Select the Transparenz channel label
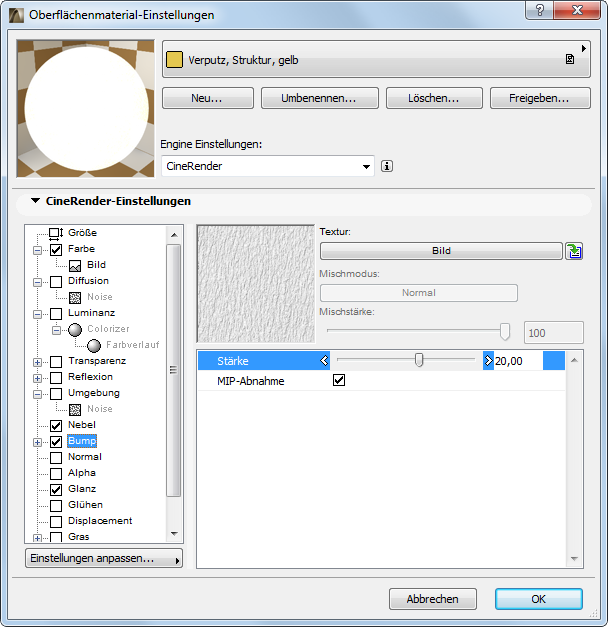Viewport: 608px width, 627px height. [x=97, y=361]
